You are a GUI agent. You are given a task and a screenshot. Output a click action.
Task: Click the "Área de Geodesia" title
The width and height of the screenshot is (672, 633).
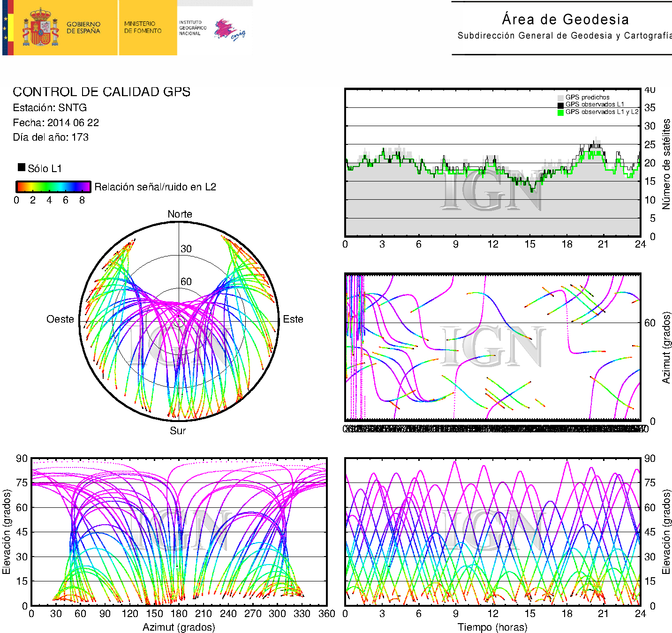coord(566,19)
